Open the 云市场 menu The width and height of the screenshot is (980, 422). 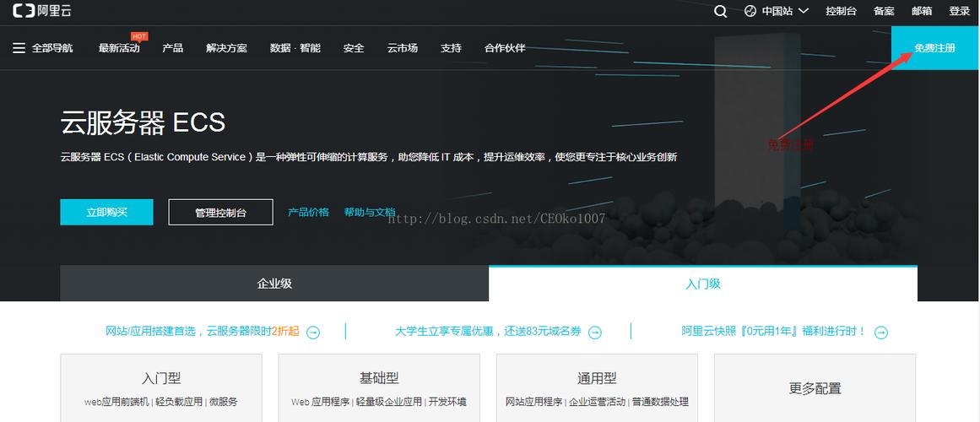click(x=403, y=48)
